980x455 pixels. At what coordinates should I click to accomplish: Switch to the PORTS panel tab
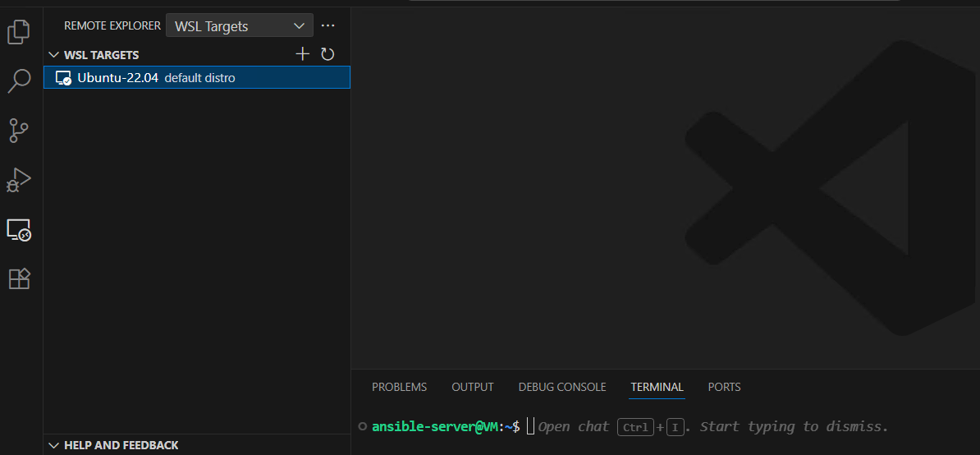tap(725, 387)
